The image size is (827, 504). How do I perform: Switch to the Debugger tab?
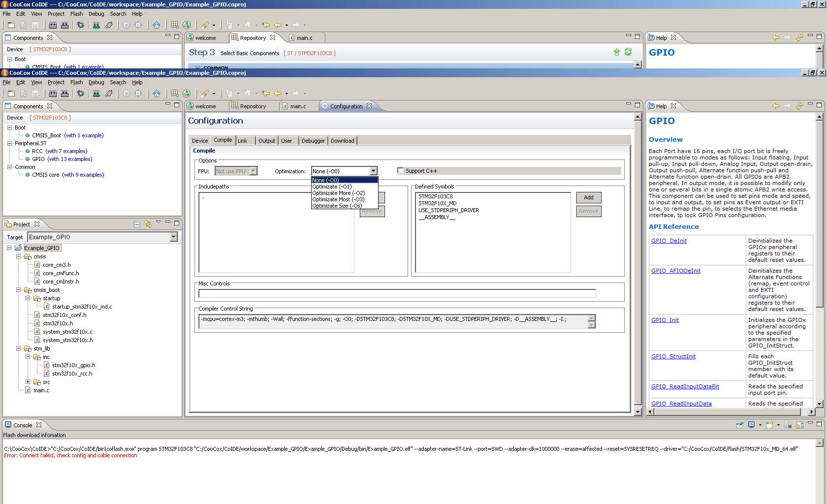pos(313,141)
